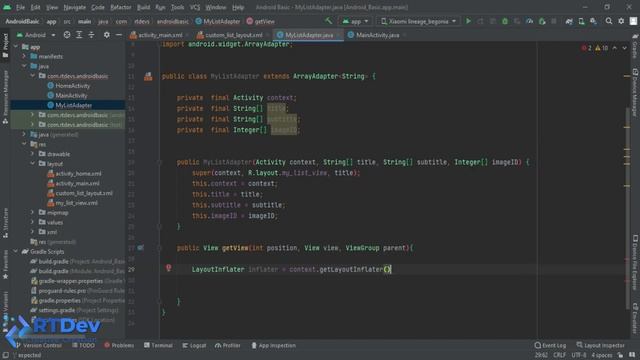Open the app run configuration dropdown
The width and height of the screenshot is (640, 360).
[355, 21]
